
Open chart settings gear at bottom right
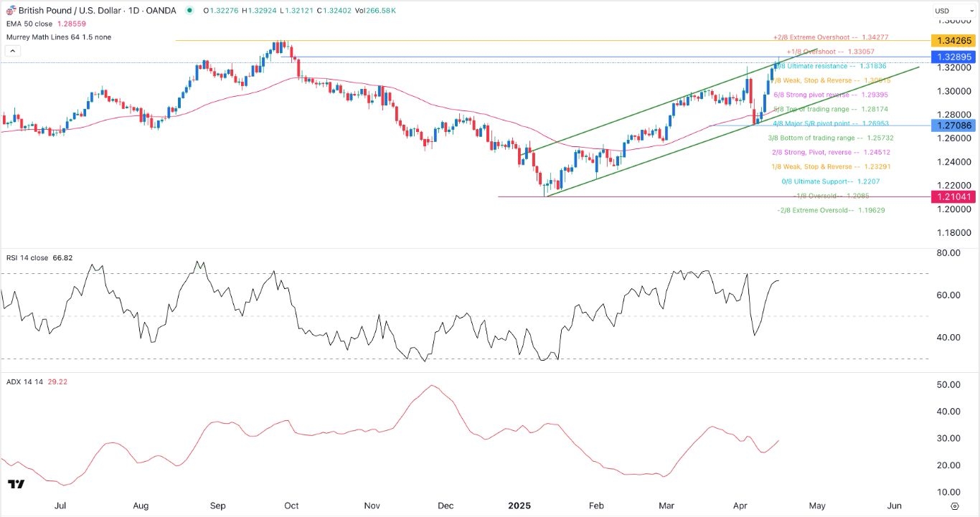click(x=953, y=505)
